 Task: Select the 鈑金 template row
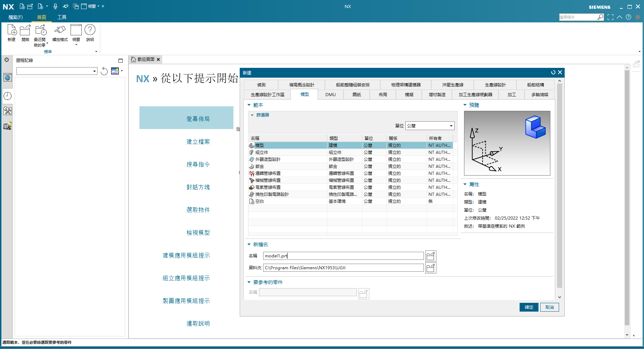[x=350, y=166]
